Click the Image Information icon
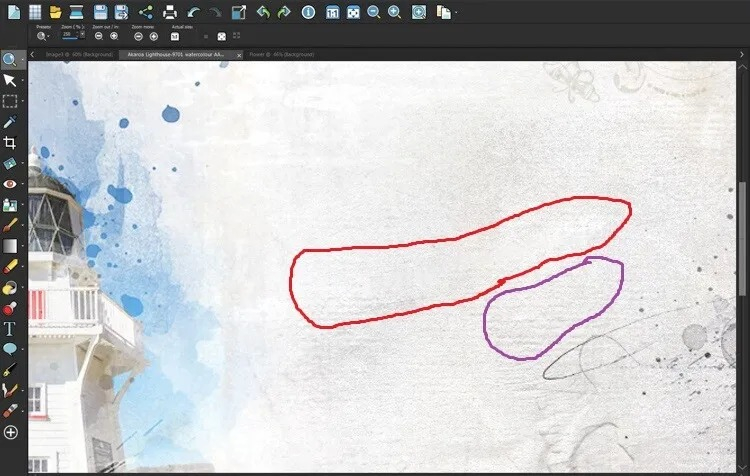 coord(309,12)
